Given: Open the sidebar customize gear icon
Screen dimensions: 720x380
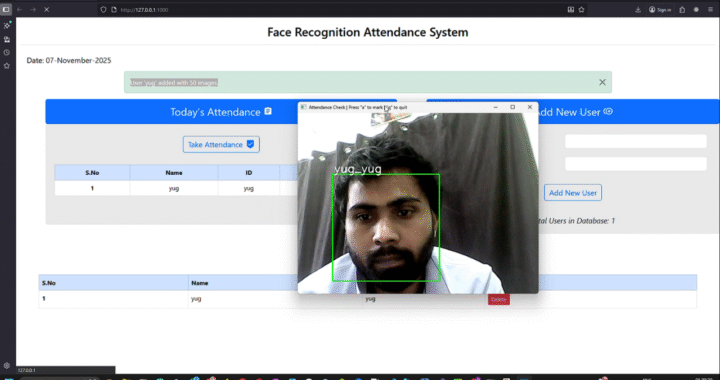Looking at the screenshot, I should coord(6,365).
